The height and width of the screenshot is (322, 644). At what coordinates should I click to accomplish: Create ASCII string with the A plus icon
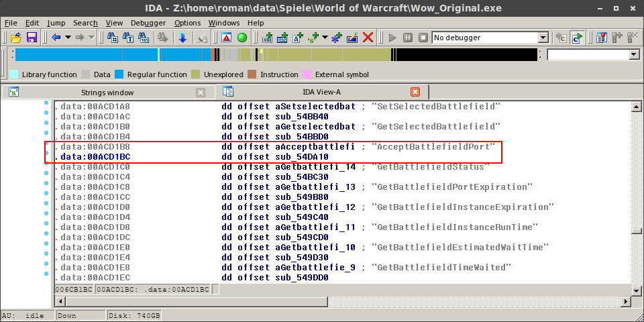click(298, 38)
